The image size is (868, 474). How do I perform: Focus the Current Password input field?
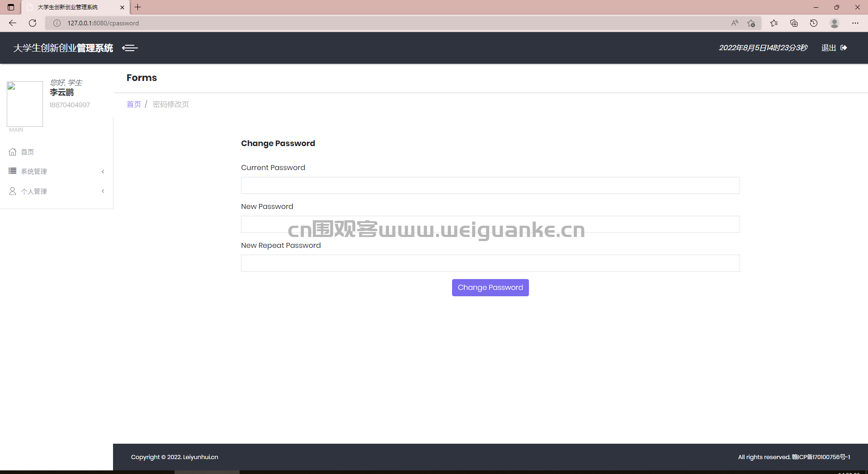pyautogui.click(x=490, y=185)
